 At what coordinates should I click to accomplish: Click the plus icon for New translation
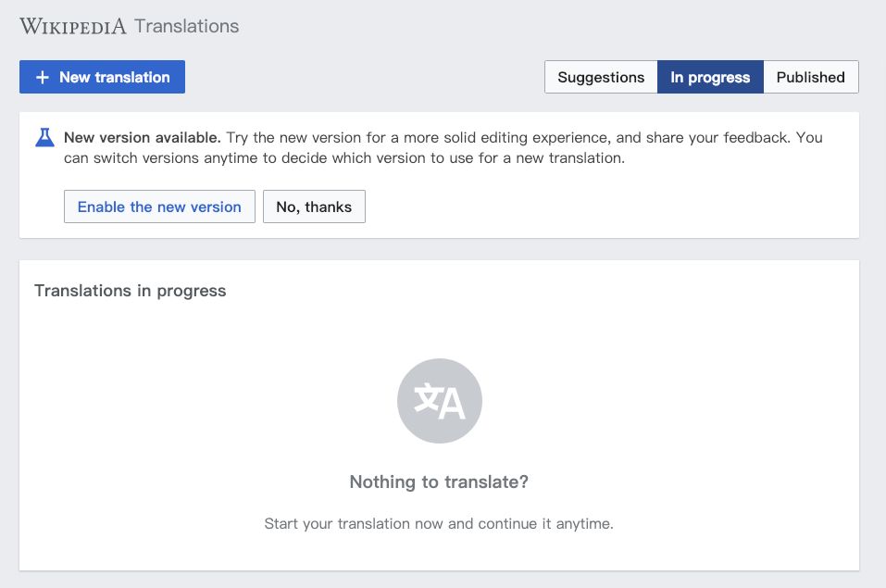point(42,78)
